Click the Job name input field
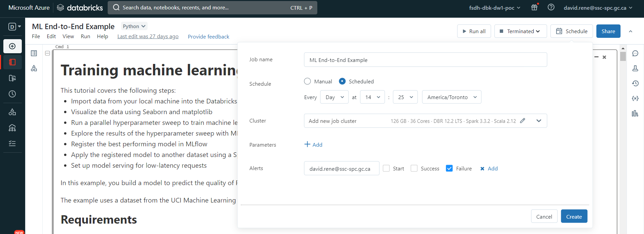Screen dimensions: 644x234 [x=425, y=60]
